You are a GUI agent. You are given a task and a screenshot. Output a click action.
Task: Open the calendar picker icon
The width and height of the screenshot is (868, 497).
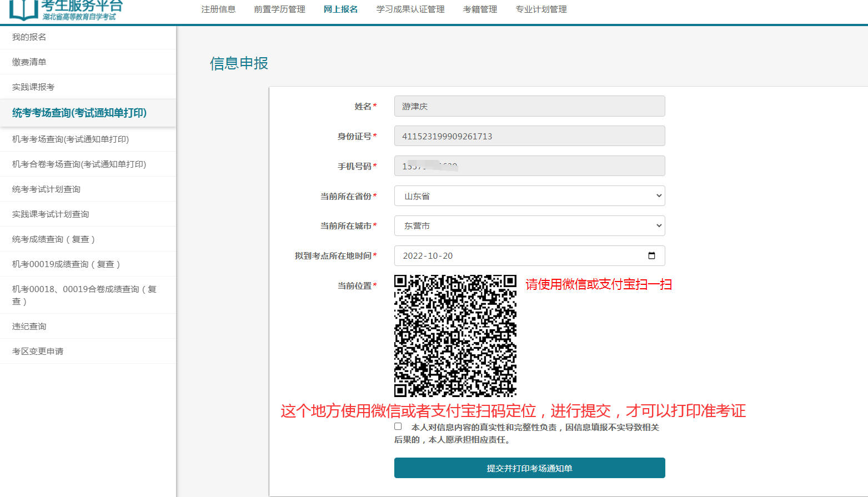coord(651,256)
